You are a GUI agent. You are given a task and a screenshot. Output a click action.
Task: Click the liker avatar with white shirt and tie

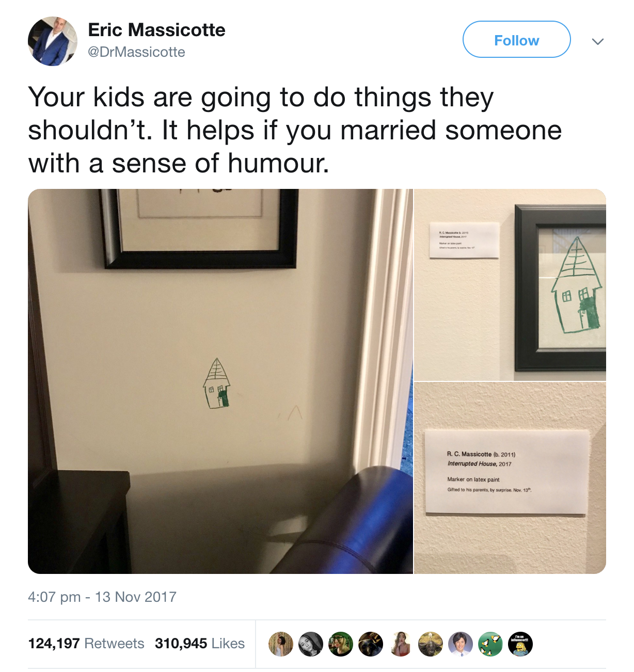point(461,644)
